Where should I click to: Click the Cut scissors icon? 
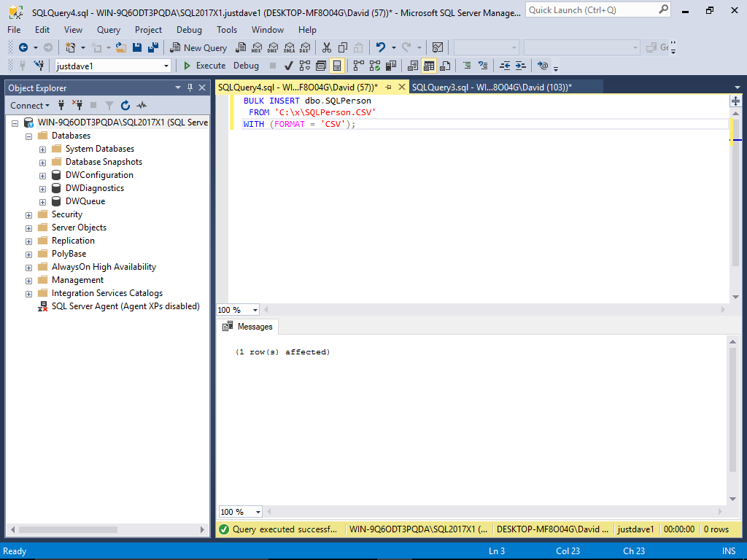(325, 47)
